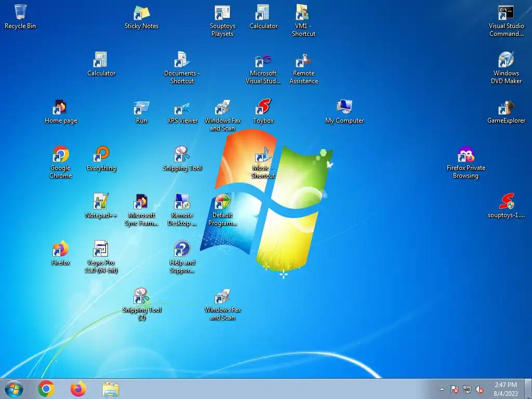The width and height of the screenshot is (532, 399).
Task: Select Windows DVD Maker icon
Action: [x=506, y=68]
